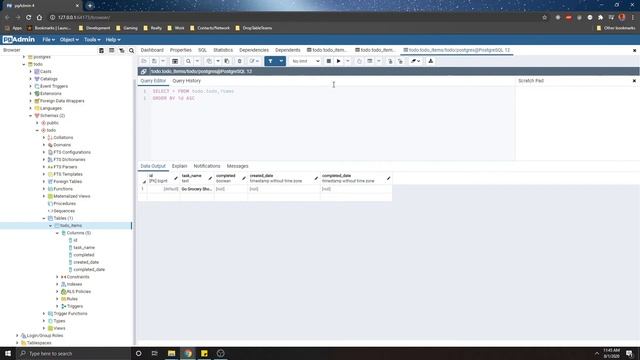The height and width of the screenshot is (360, 640).
Task: Select the task_name column in tree
Action: (x=84, y=248)
